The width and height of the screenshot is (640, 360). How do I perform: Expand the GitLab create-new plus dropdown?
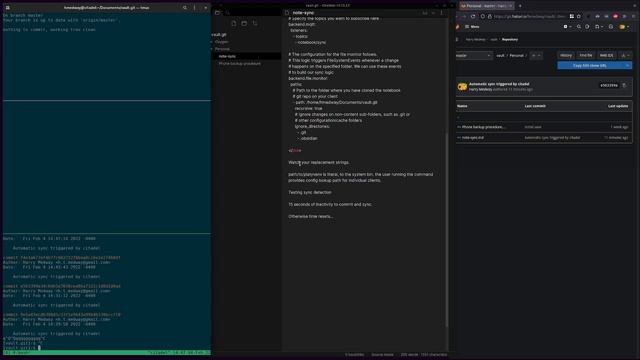point(567,27)
